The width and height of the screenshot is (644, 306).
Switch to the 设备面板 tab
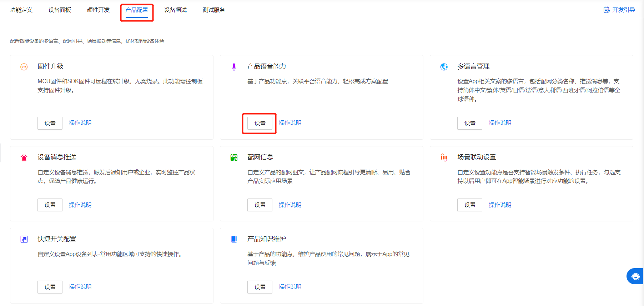point(60,10)
